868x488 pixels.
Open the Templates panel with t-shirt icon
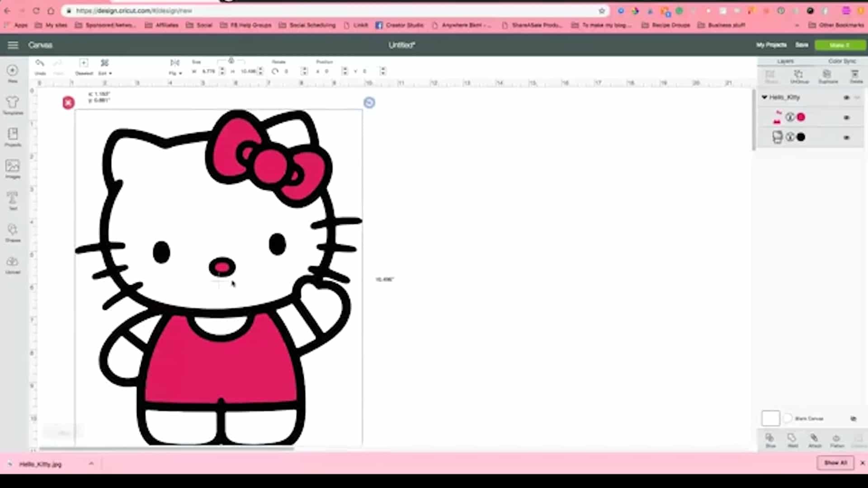coord(13,105)
